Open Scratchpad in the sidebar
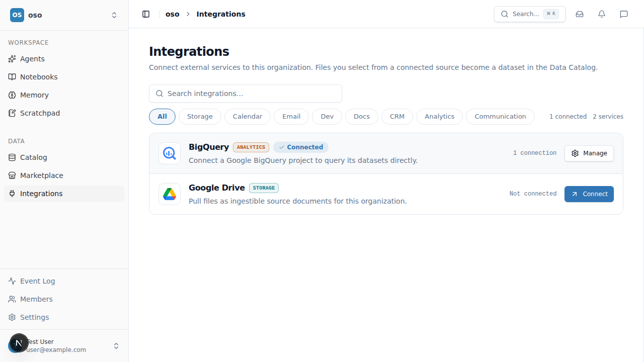644x362 pixels. pyautogui.click(x=64, y=113)
